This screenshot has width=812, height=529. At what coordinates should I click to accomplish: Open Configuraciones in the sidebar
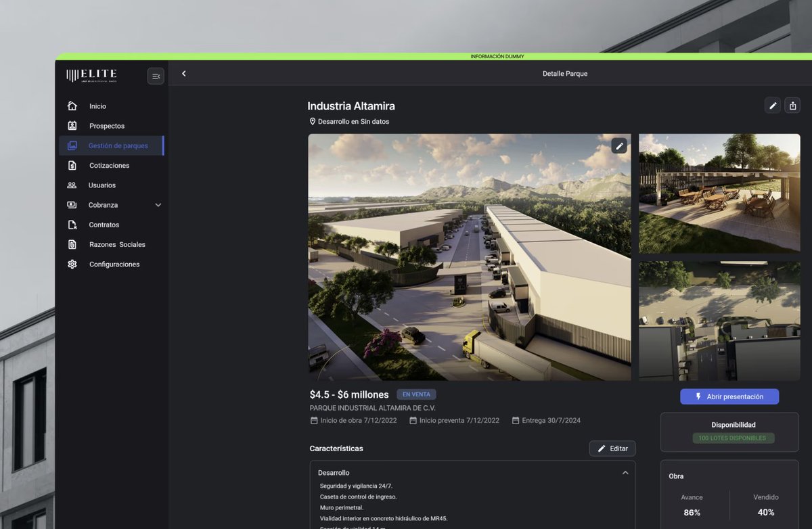tap(114, 264)
